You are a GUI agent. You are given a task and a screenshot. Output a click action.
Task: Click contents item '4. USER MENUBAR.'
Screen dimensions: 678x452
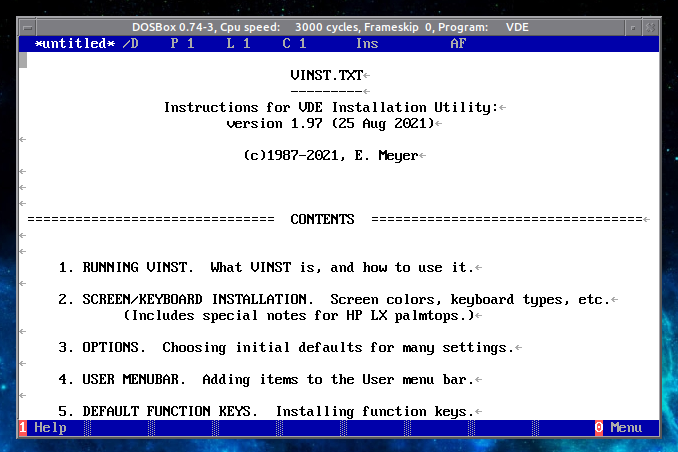pyautogui.click(x=122, y=379)
